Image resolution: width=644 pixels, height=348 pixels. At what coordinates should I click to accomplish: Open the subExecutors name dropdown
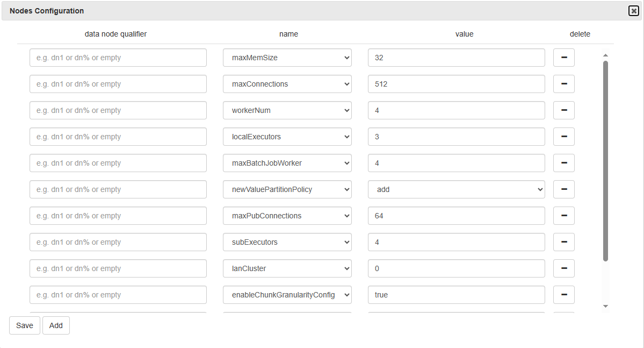coord(287,242)
